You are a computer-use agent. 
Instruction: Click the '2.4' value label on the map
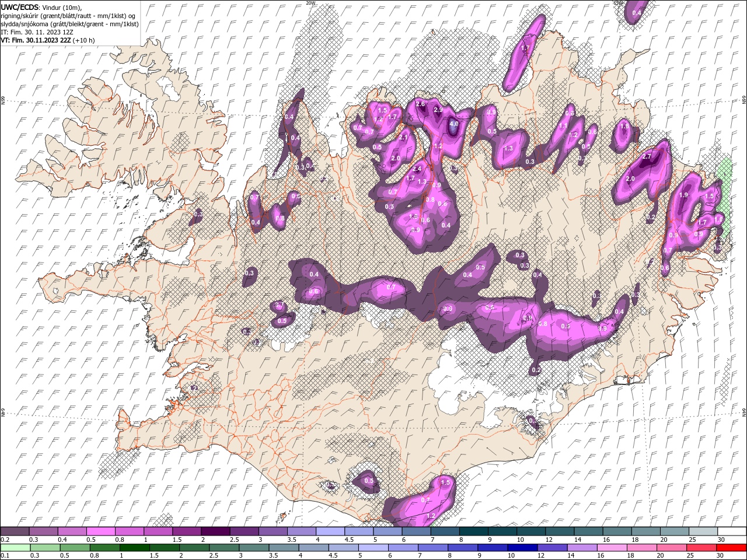click(x=417, y=169)
